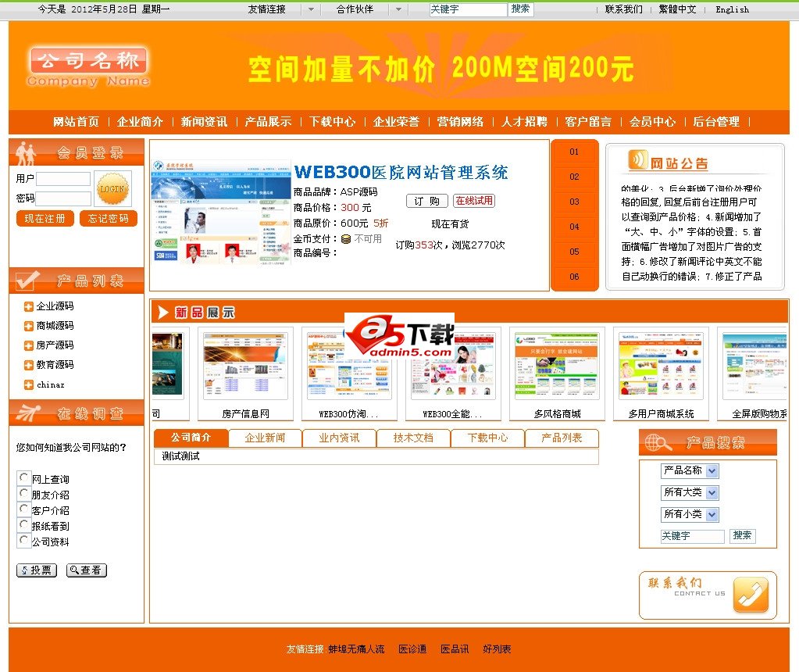The width and height of the screenshot is (799, 672).
Task: Select the 网上查询 radio option
Action: 23,477
